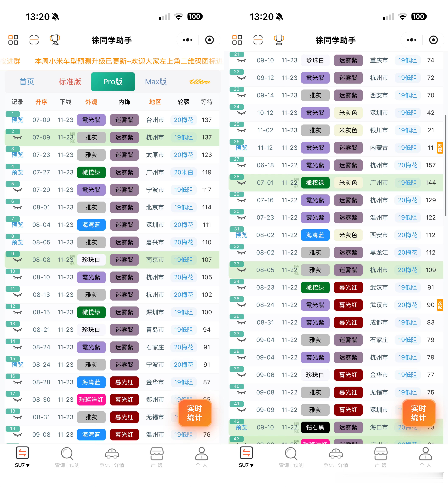Screen dimensions: 448x487
Task: Switch to the Max版 tab
Action: (156, 82)
